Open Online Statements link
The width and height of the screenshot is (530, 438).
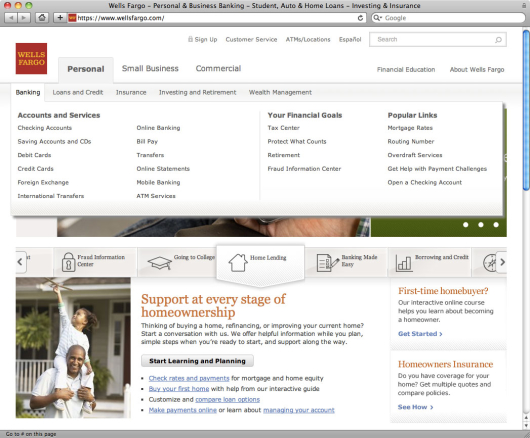point(163,169)
